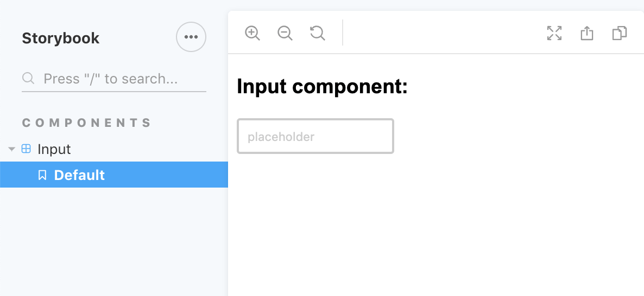Click the "Input component:" heading text

[x=323, y=87]
